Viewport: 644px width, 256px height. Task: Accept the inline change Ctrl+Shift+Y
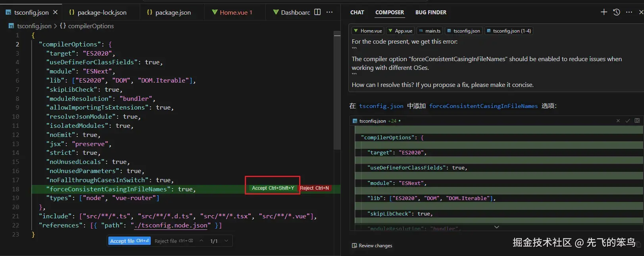(x=273, y=188)
